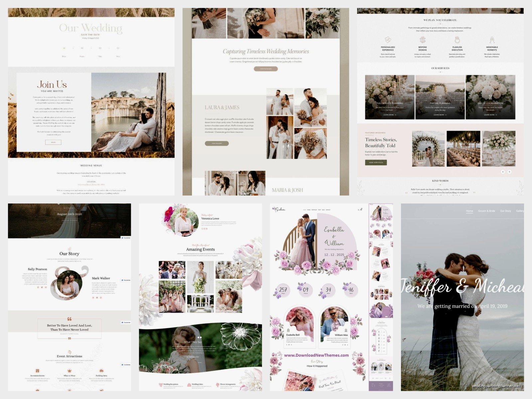Open the bride with bouquet photo in Amazing Events
Viewport: 532px width, 399px height.
(x=200, y=277)
